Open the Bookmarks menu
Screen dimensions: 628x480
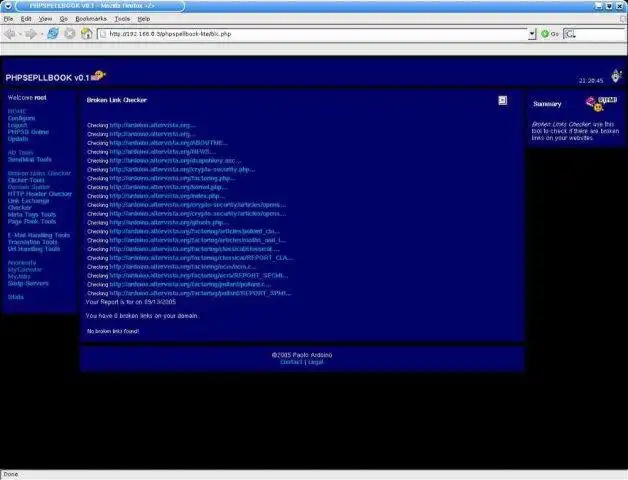(x=91, y=19)
